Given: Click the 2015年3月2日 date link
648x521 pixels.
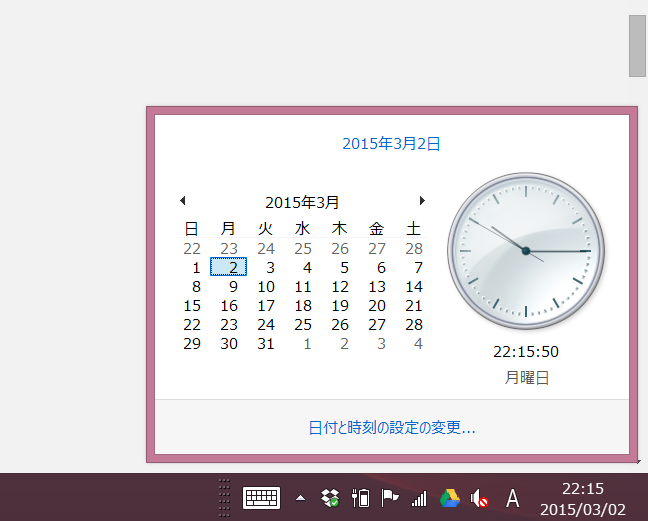Looking at the screenshot, I should click(391, 143).
